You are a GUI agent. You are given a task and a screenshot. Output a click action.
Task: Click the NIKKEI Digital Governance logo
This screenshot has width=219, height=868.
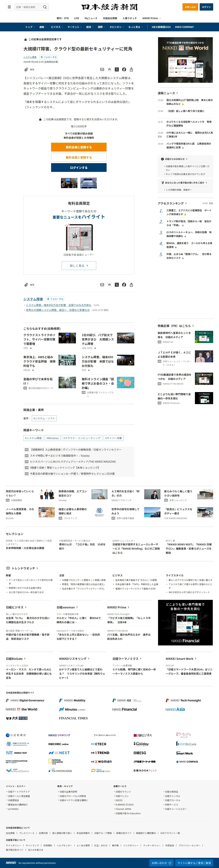tap(25, 700)
